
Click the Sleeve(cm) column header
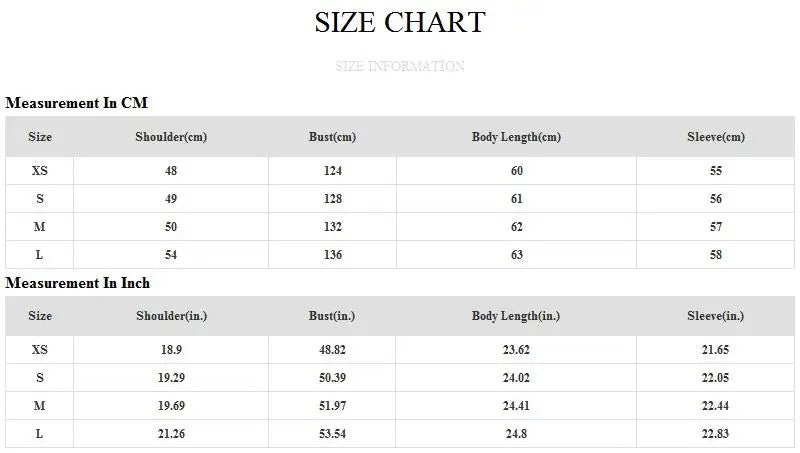pyautogui.click(x=716, y=137)
